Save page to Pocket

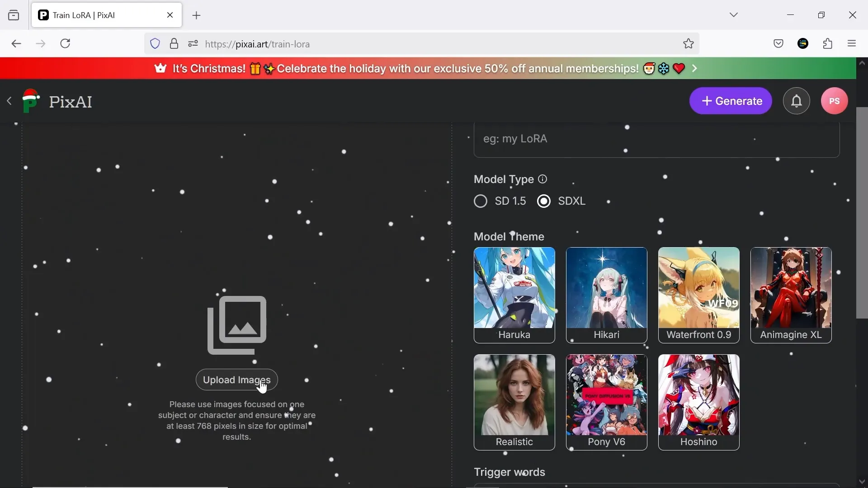coord(778,44)
